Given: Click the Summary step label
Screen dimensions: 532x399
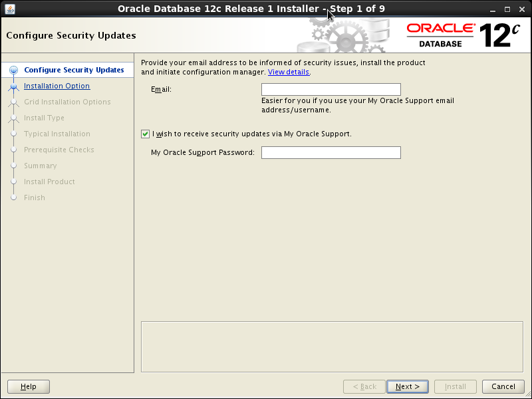Looking at the screenshot, I should pyautogui.click(x=41, y=166).
